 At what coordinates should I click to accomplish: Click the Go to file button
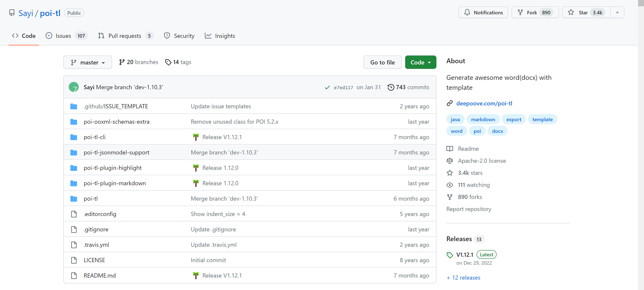click(x=382, y=62)
